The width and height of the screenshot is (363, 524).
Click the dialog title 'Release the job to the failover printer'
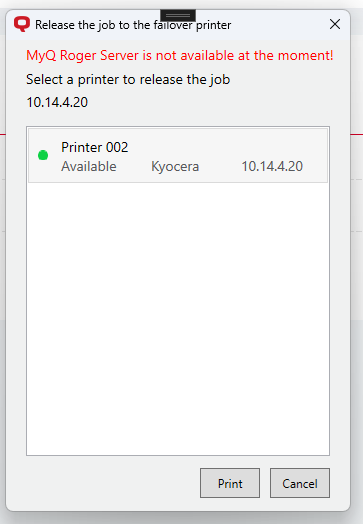click(133, 25)
